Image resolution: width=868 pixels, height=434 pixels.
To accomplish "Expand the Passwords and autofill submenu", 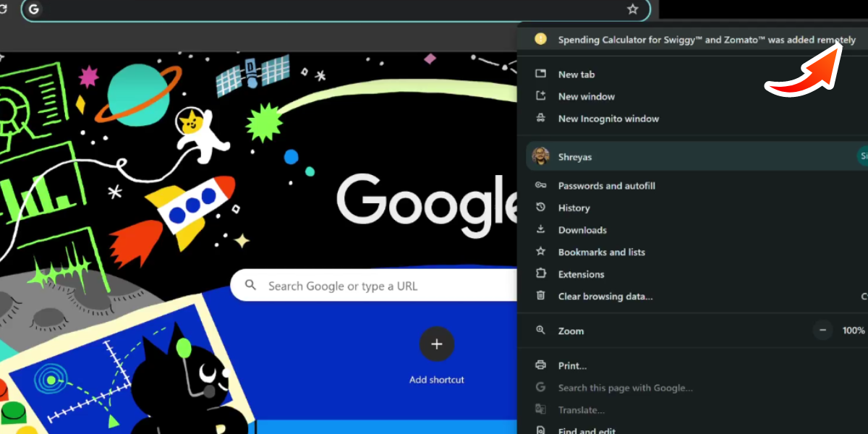I will (x=606, y=186).
